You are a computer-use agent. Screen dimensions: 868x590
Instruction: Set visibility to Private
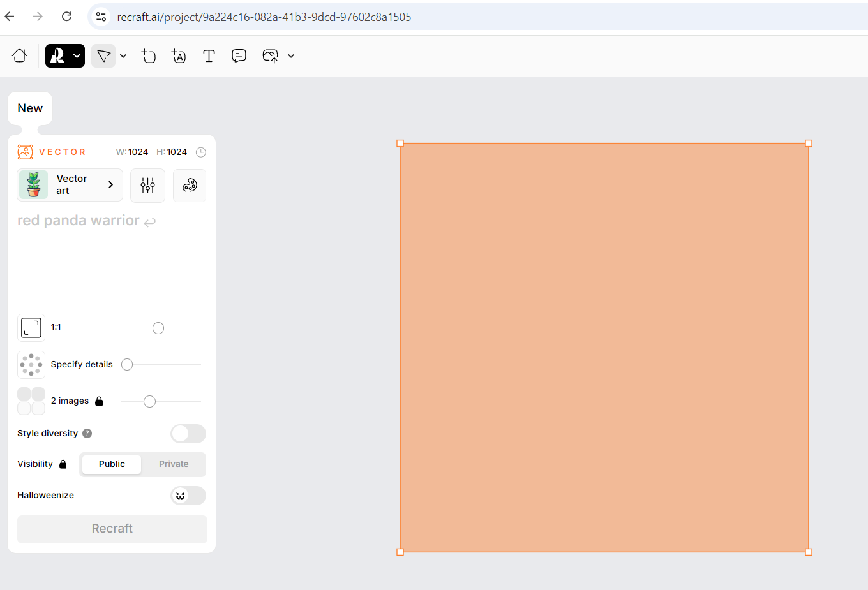[x=174, y=464]
